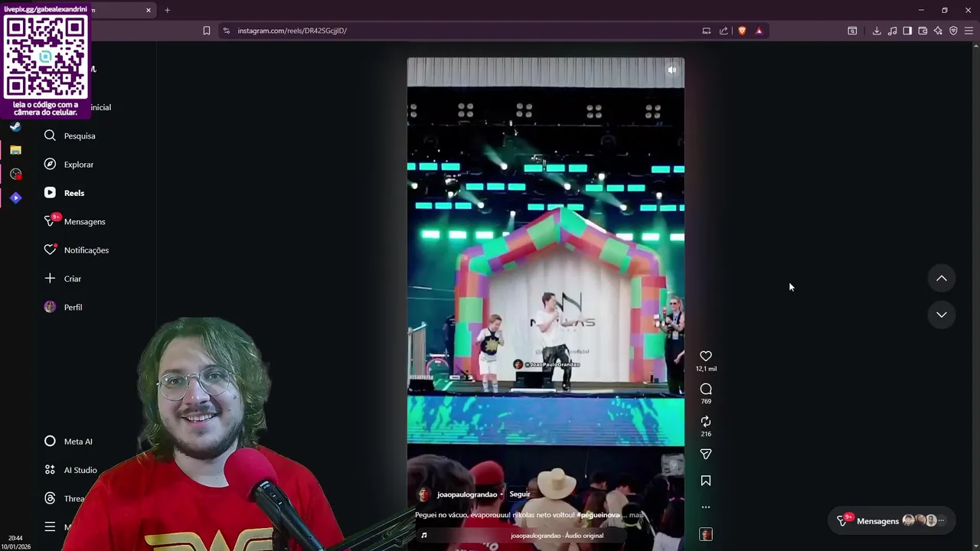Click the install-app icon in address bar

pyautogui.click(x=706, y=31)
